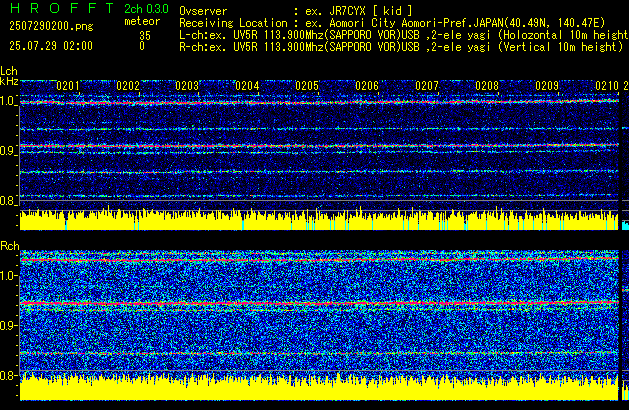
Task: Click the 2ch 0.3.0 version label
Action: click(146, 9)
